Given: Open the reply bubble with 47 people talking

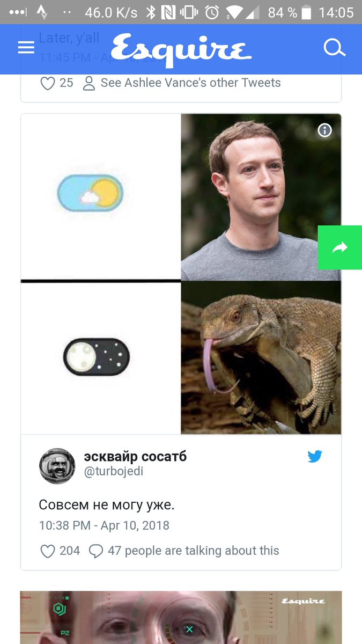Looking at the screenshot, I should 95,551.
